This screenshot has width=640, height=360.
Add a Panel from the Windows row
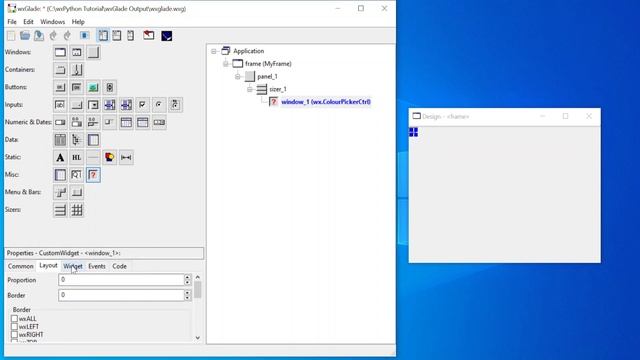pyautogui.click(x=93, y=52)
